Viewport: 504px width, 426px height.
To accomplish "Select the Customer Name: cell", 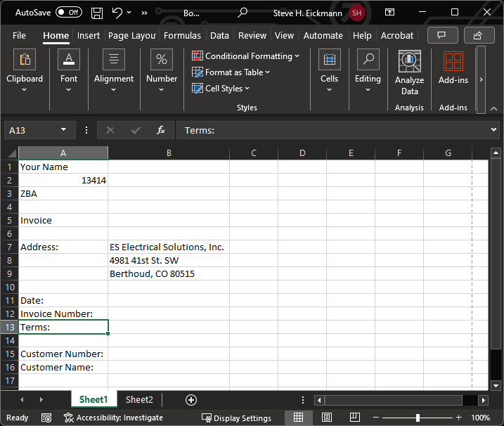I will [63, 367].
